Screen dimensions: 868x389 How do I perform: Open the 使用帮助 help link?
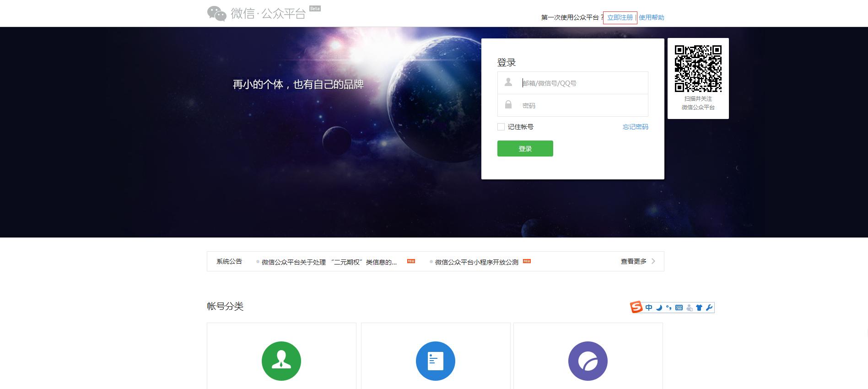tap(652, 17)
